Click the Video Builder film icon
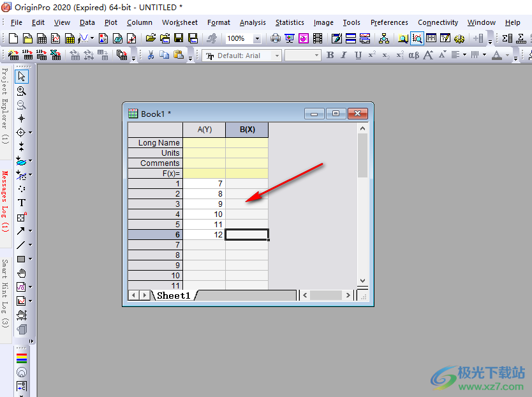Viewport: 532px width, 397px height. pyautogui.click(x=318, y=38)
